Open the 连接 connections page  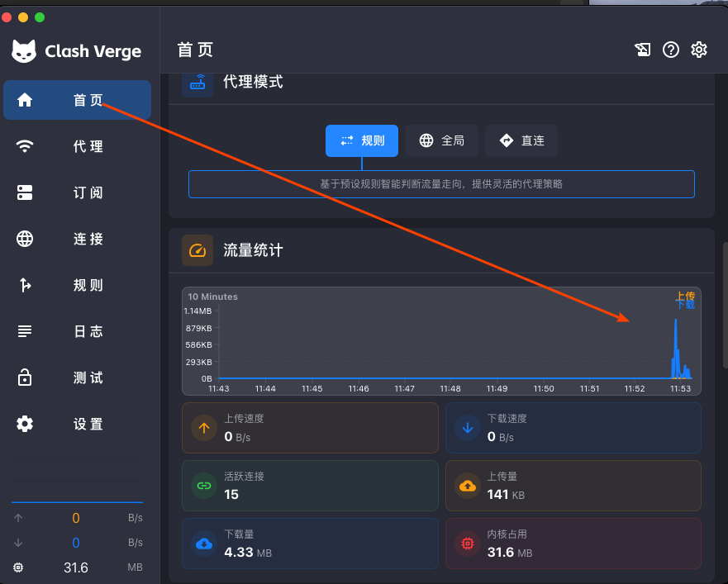[x=77, y=239]
